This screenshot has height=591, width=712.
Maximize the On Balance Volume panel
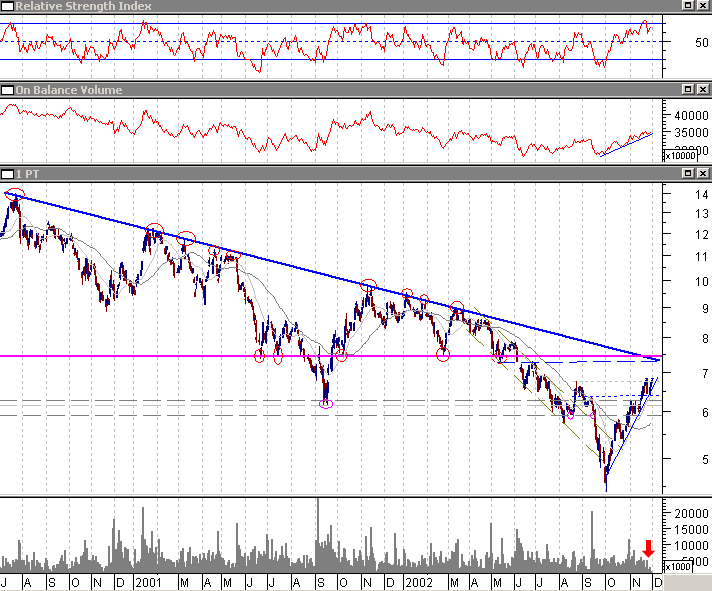tap(688, 89)
